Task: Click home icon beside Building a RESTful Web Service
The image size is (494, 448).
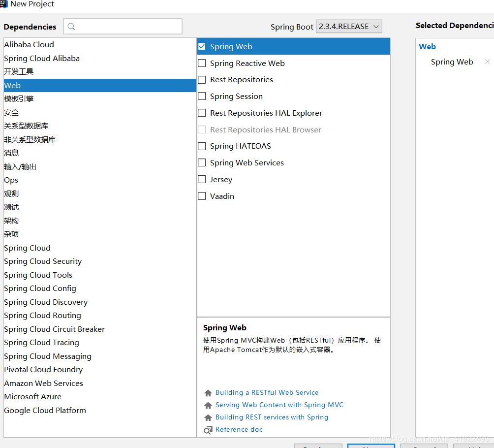Action: coord(208,393)
